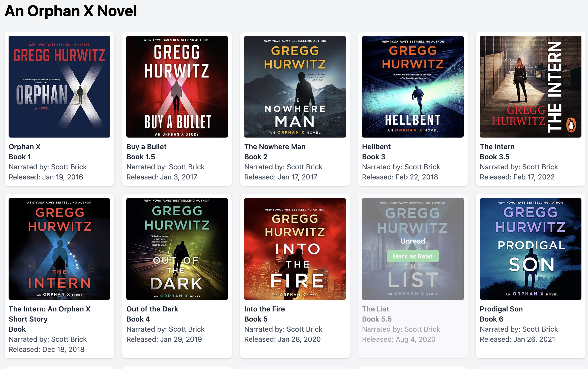Click the Into the Fire title
Image resolution: width=588 pixels, height=369 pixels.
pos(264,309)
